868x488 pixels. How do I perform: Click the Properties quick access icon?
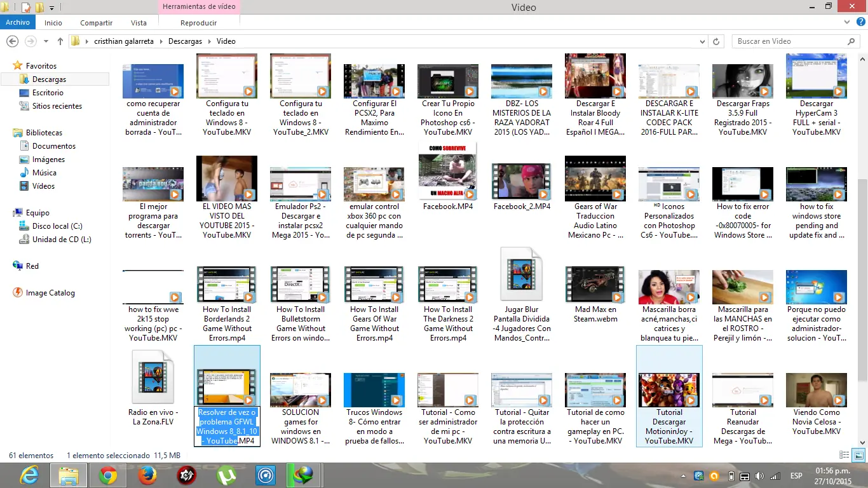26,8
